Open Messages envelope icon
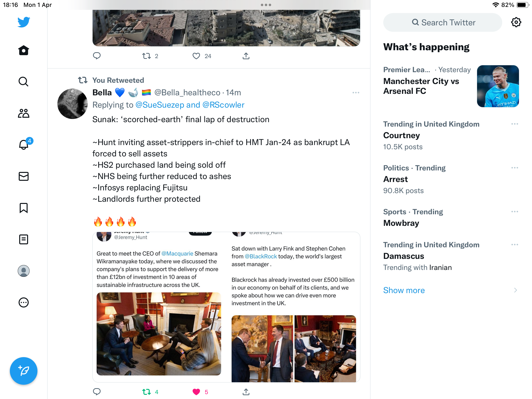The width and height of the screenshot is (532, 399). point(24,176)
